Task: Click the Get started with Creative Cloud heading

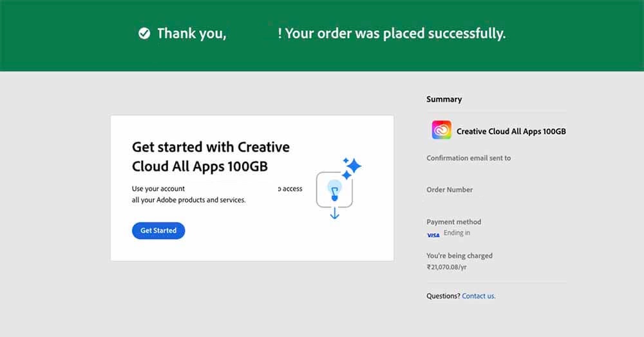Action: (x=211, y=157)
